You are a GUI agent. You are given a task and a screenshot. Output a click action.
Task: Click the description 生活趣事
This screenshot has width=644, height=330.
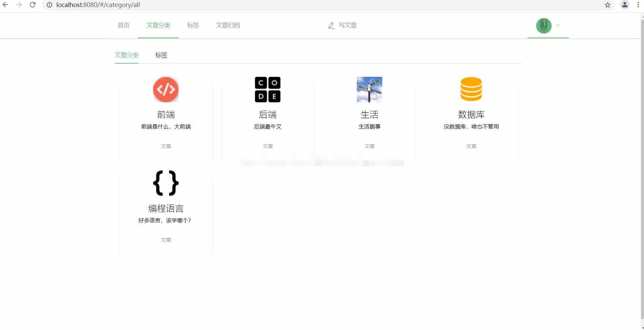coord(369,127)
